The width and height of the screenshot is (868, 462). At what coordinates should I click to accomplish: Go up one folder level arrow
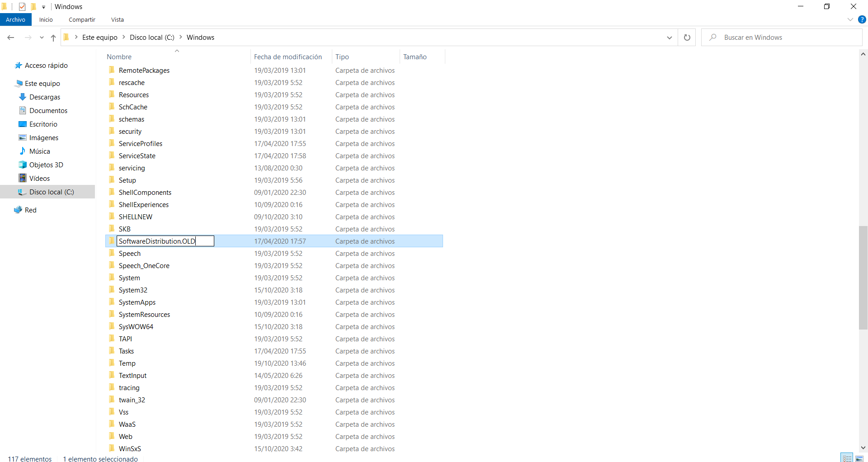tap(53, 38)
